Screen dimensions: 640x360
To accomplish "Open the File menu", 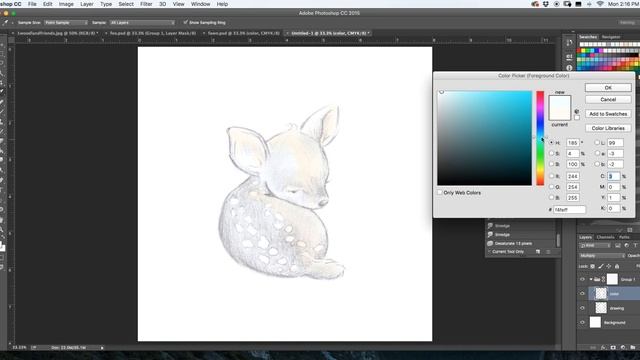I will click(x=32, y=4).
